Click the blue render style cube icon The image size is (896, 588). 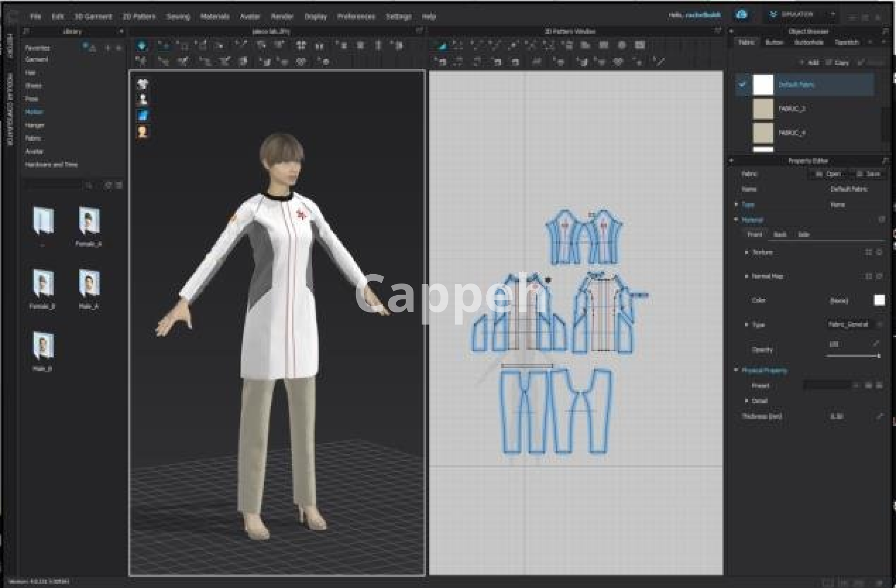tap(143, 116)
